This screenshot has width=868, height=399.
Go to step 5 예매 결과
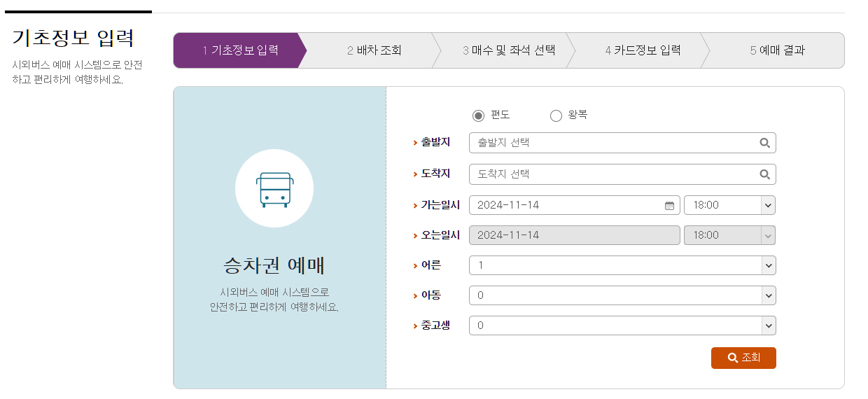tap(777, 50)
